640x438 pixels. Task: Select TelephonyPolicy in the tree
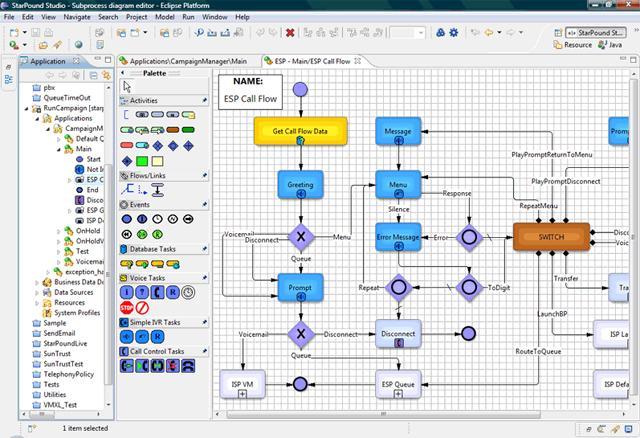[x=69, y=374]
